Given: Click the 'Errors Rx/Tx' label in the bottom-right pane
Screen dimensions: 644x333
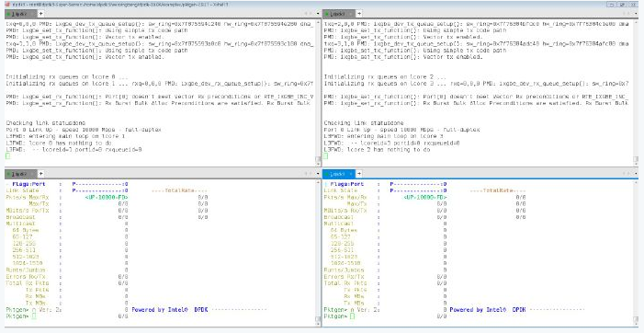Looking at the screenshot, I should (x=345, y=277).
